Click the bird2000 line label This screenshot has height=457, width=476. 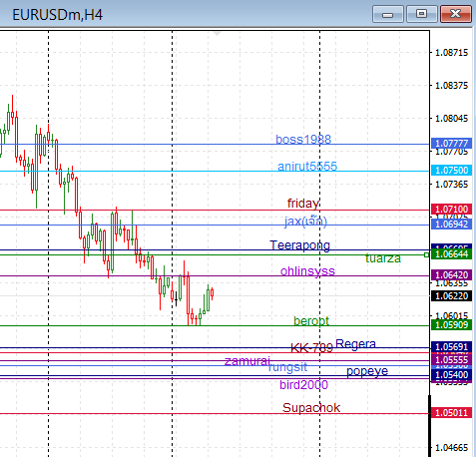tap(303, 385)
